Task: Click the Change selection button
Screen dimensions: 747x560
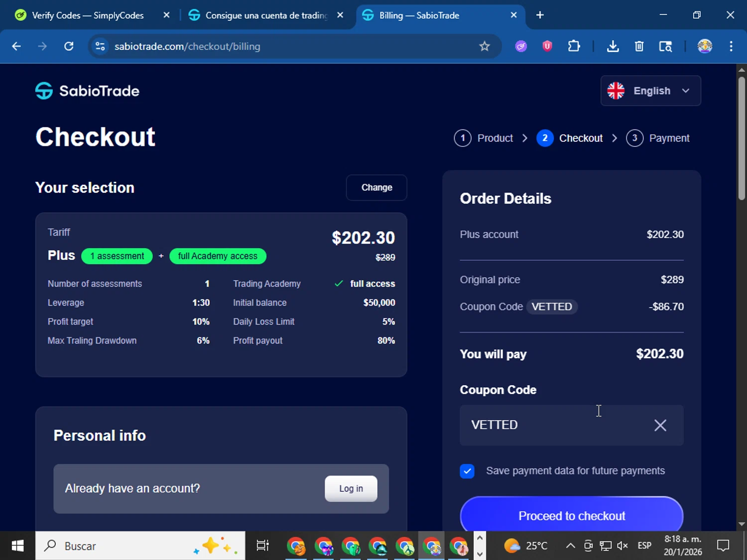Action: coord(376,188)
